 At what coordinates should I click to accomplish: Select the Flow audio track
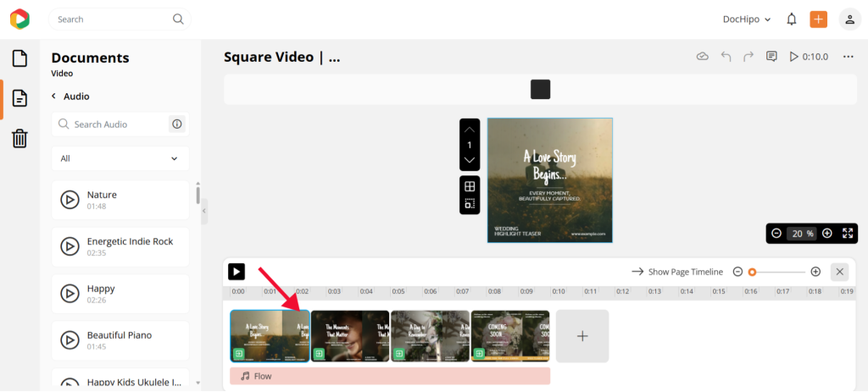click(390, 376)
